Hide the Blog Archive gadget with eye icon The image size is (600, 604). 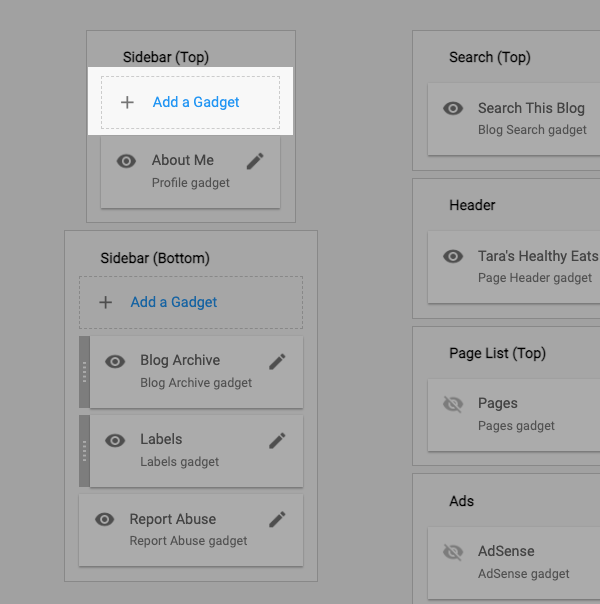(115, 361)
